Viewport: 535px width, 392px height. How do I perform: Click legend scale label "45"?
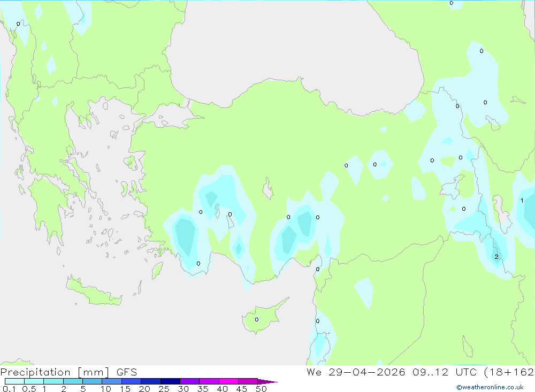click(x=242, y=389)
